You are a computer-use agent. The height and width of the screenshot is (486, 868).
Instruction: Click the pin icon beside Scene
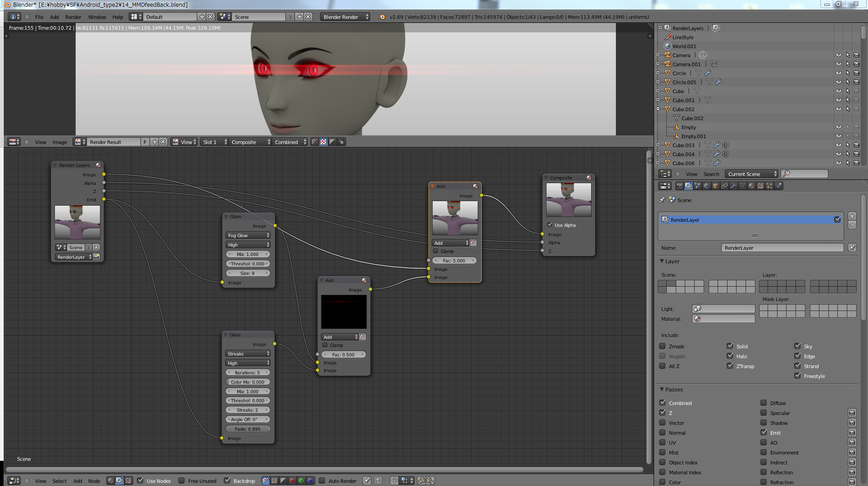click(x=662, y=200)
